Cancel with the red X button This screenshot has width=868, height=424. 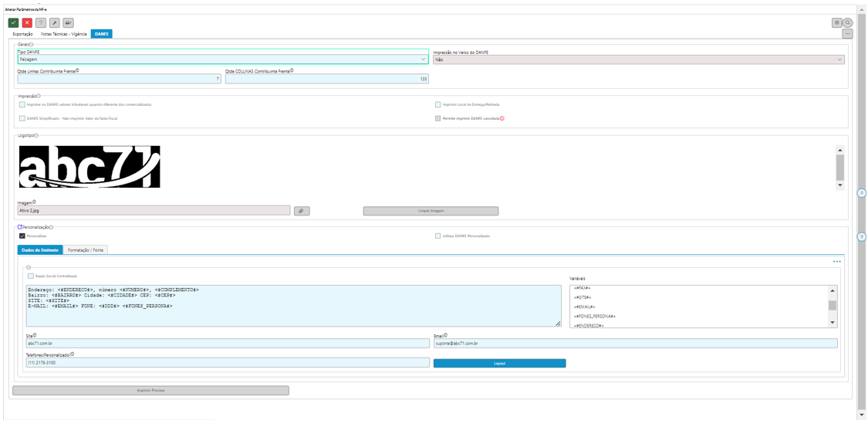coord(27,22)
